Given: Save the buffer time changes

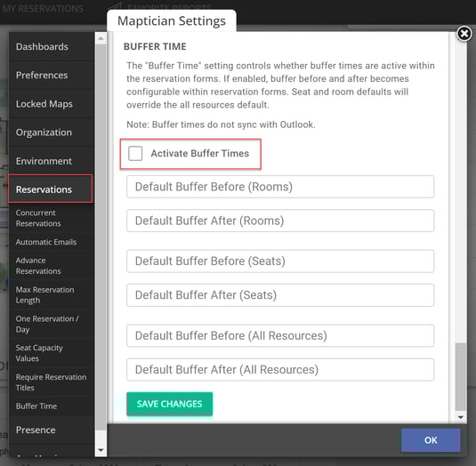Looking at the screenshot, I should 169,404.
